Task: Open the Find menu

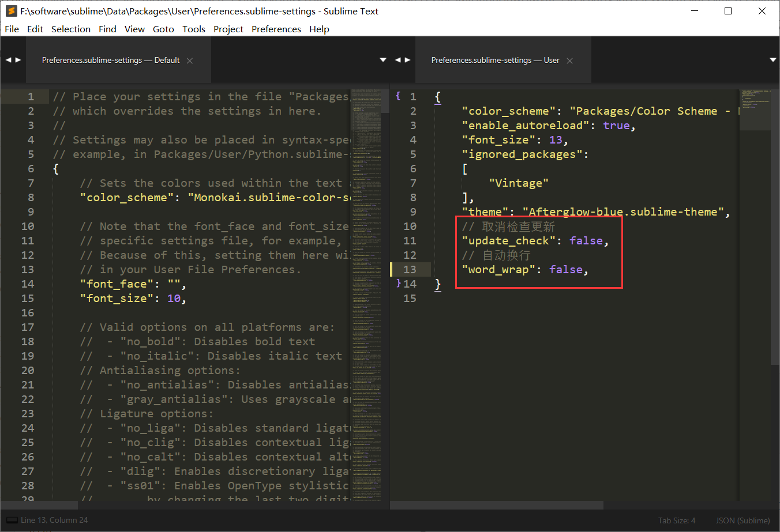Action: pyautogui.click(x=107, y=29)
